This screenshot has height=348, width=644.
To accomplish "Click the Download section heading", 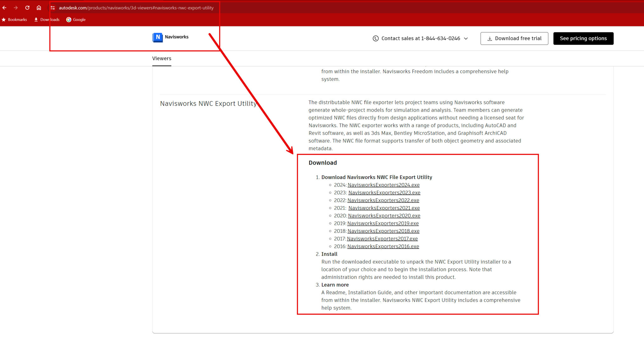I will click(x=323, y=163).
